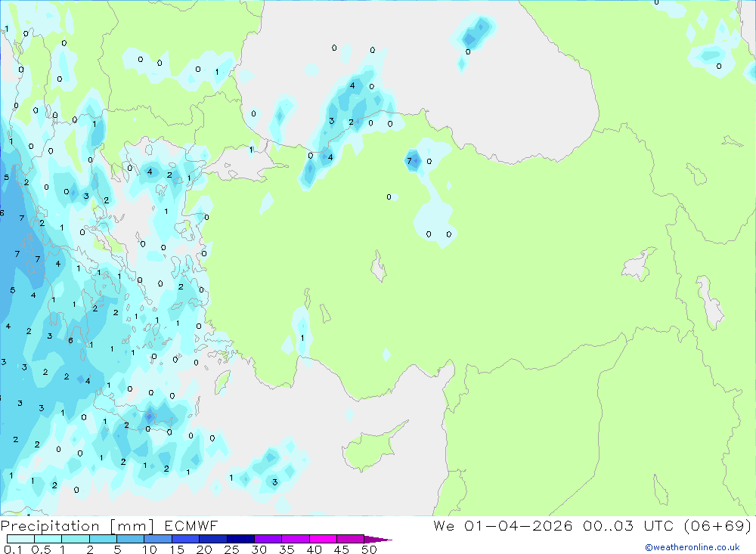Click the island of Cyprus on the map
The image size is (756, 554).
[x=370, y=448]
